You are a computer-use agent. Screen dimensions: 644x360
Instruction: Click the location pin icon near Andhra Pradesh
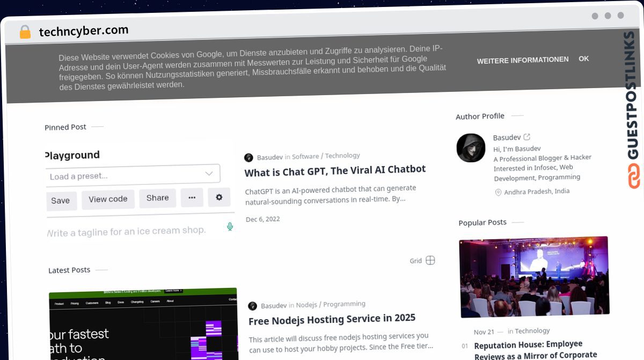click(x=498, y=192)
